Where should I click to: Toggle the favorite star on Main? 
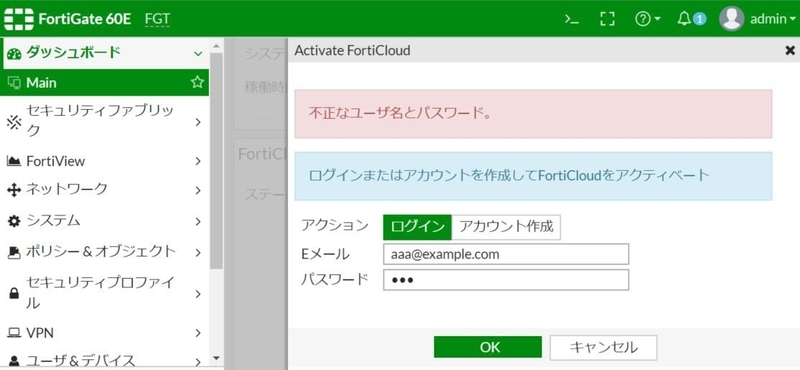click(197, 82)
